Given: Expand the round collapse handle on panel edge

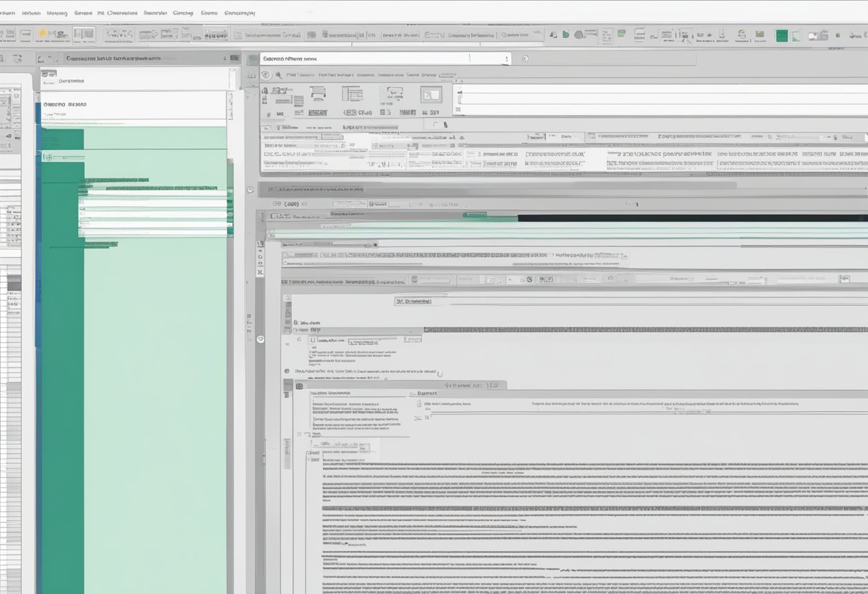Looking at the screenshot, I should click(260, 339).
